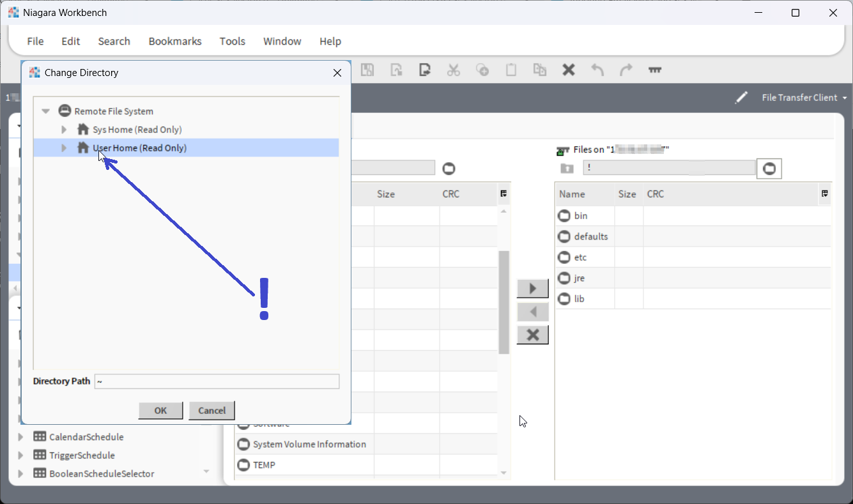The height and width of the screenshot is (504, 853).
Task: Click the etc folder icon
Action: point(564,257)
